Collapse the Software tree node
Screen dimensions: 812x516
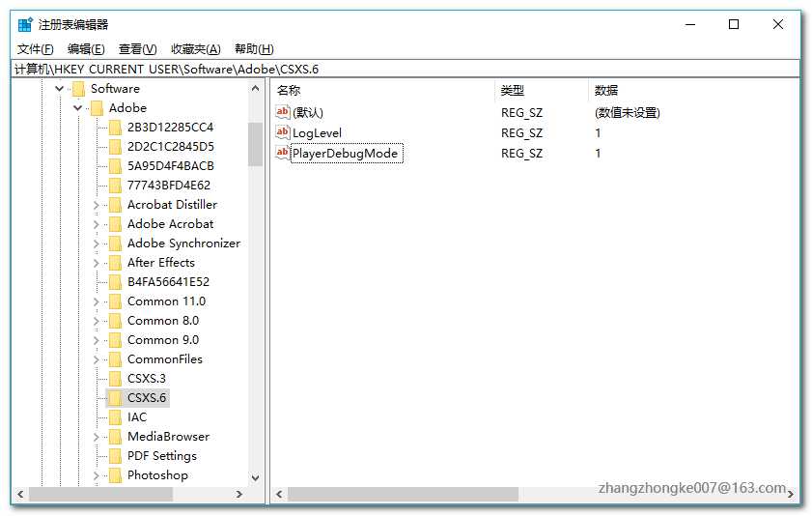(60, 89)
